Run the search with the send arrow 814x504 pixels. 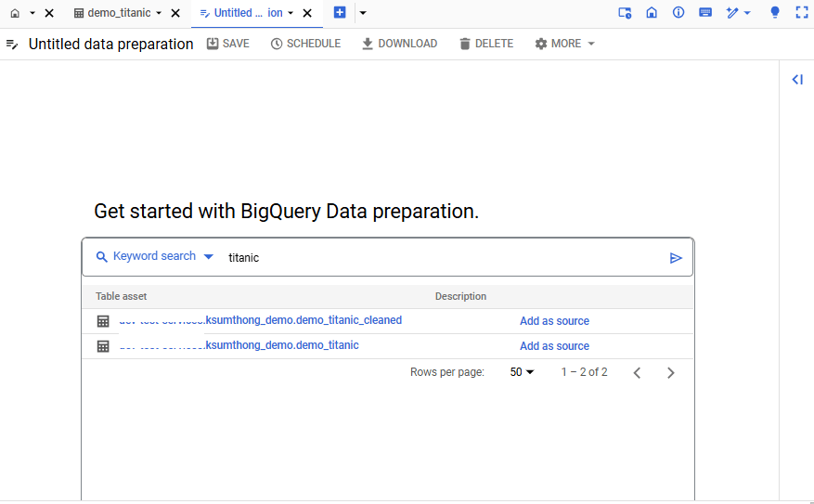[x=676, y=258]
